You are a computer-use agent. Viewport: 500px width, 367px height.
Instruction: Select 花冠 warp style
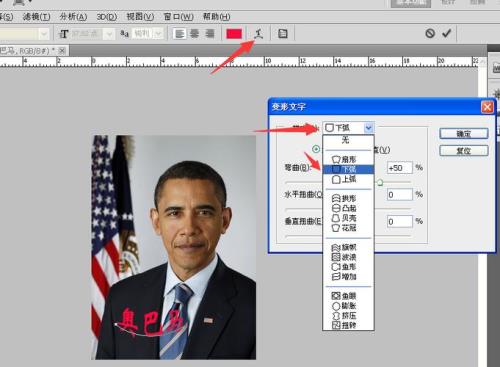(x=348, y=228)
